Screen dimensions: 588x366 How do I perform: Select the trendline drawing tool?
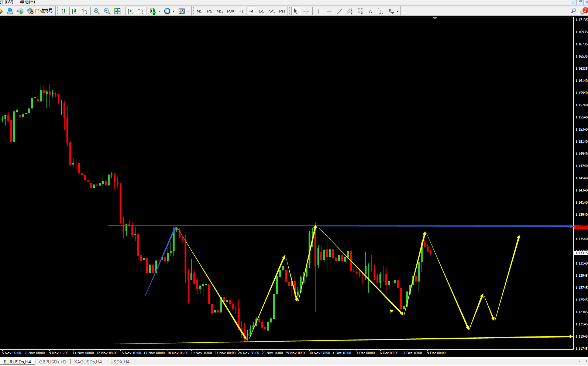click(339, 11)
